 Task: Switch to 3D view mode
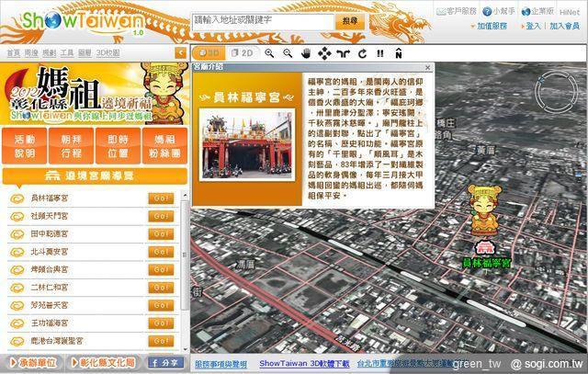coord(209,53)
